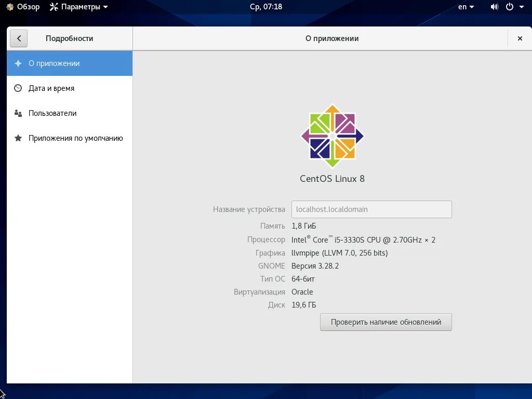Click the Графика label
The height and width of the screenshot is (399, 532).
coord(270,253)
